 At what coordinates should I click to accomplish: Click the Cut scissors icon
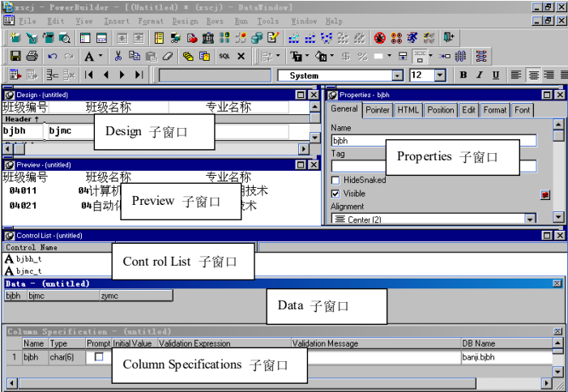click(x=118, y=57)
